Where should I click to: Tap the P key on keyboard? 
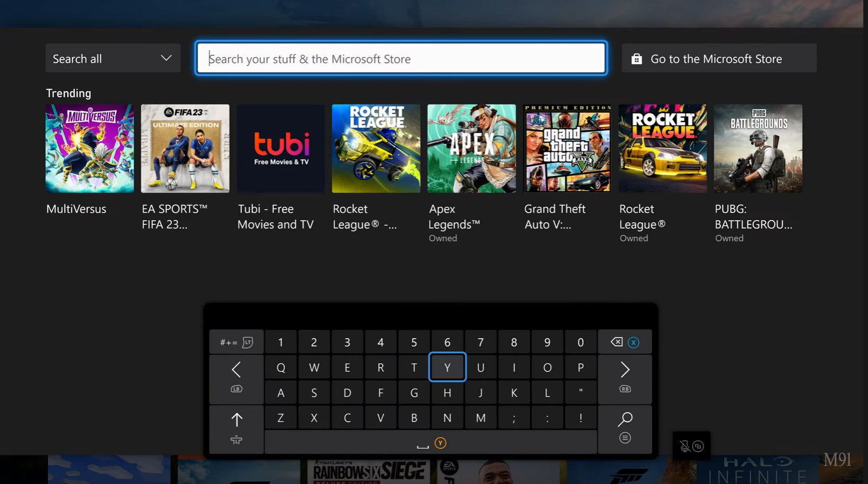(x=581, y=367)
